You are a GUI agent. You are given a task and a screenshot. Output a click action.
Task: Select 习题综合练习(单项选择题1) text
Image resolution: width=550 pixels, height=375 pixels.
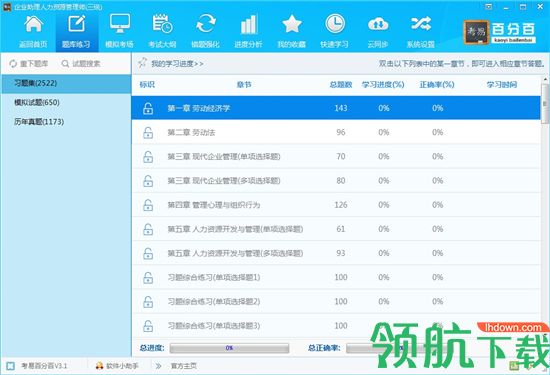click(214, 277)
